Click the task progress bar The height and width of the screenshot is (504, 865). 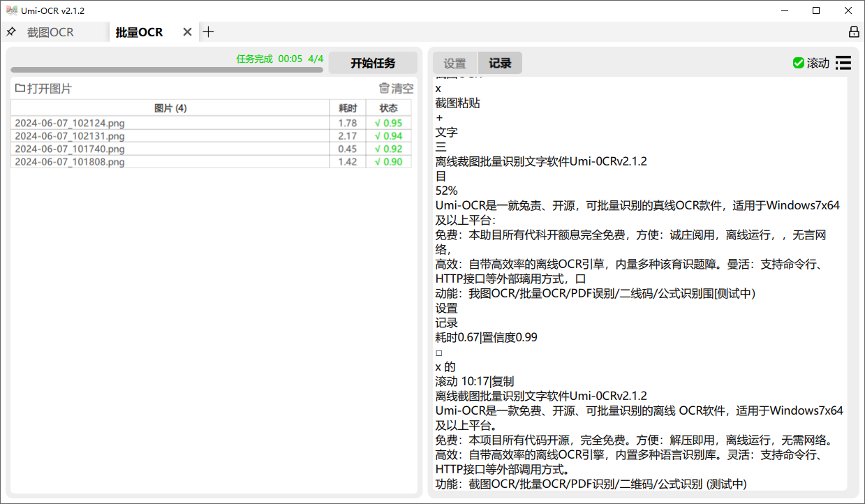(167, 70)
